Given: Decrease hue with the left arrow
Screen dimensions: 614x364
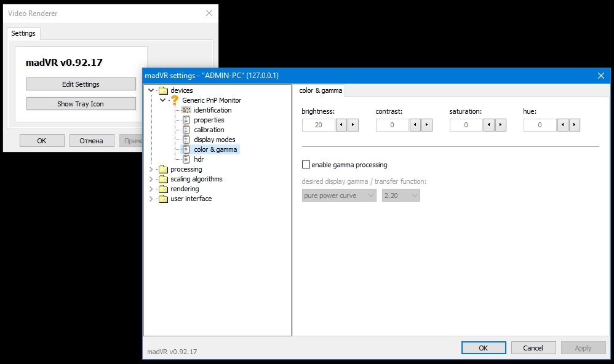Looking at the screenshot, I should click(x=563, y=125).
